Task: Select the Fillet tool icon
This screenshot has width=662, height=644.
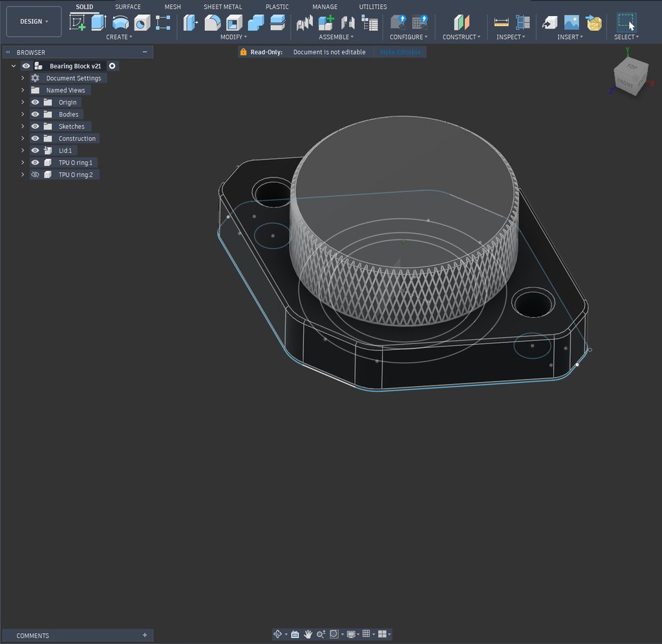Action: pyautogui.click(x=212, y=23)
